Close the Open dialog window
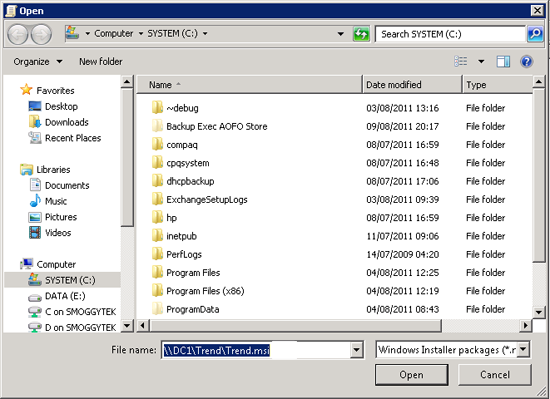550x399 pixels. click(537, 11)
